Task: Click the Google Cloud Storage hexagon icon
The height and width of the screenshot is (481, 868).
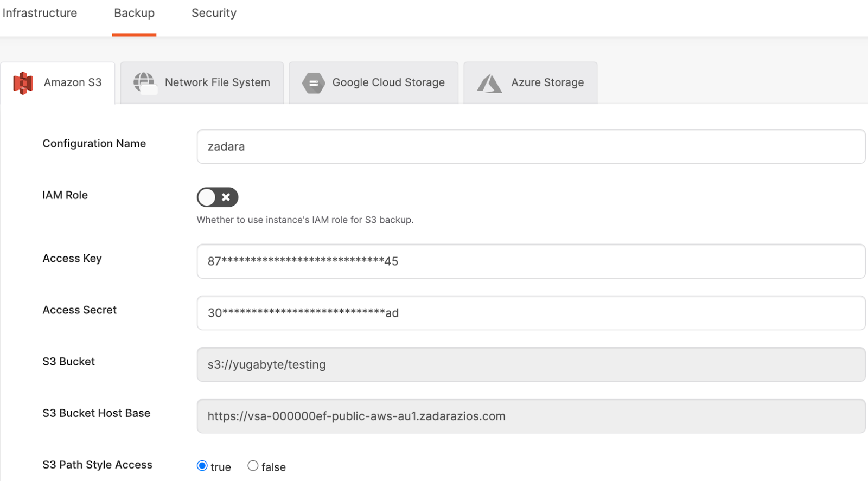Action: click(x=314, y=83)
